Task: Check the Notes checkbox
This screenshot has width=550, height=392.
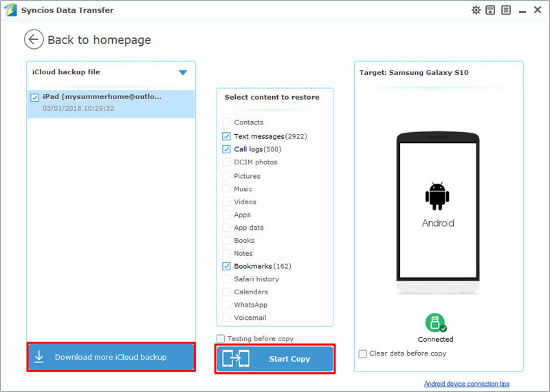Action: point(226,253)
